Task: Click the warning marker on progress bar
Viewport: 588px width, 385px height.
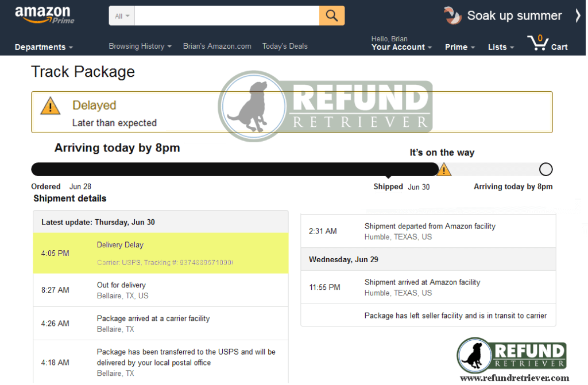Action: pyautogui.click(x=444, y=169)
